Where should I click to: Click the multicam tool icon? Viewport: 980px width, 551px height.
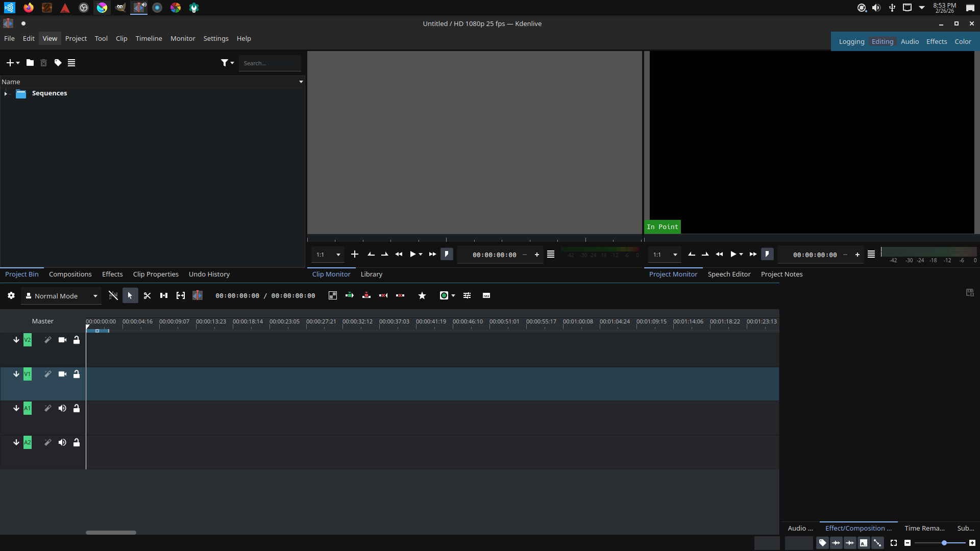point(198,296)
